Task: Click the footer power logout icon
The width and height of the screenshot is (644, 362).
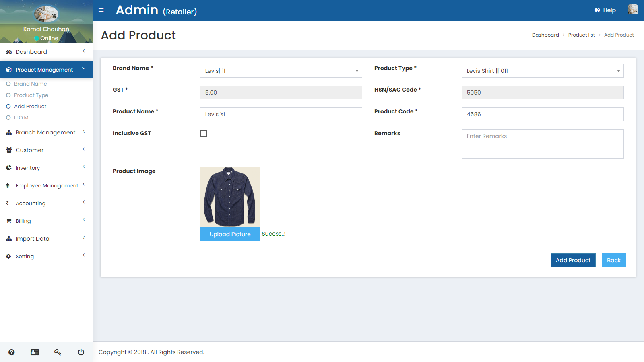Action: (81, 352)
